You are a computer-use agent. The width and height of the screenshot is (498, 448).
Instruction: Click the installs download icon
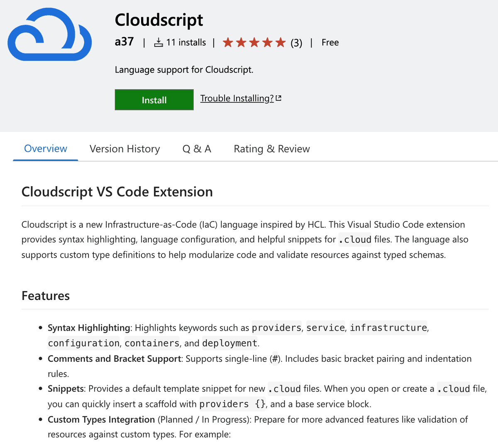click(x=159, y=42)
